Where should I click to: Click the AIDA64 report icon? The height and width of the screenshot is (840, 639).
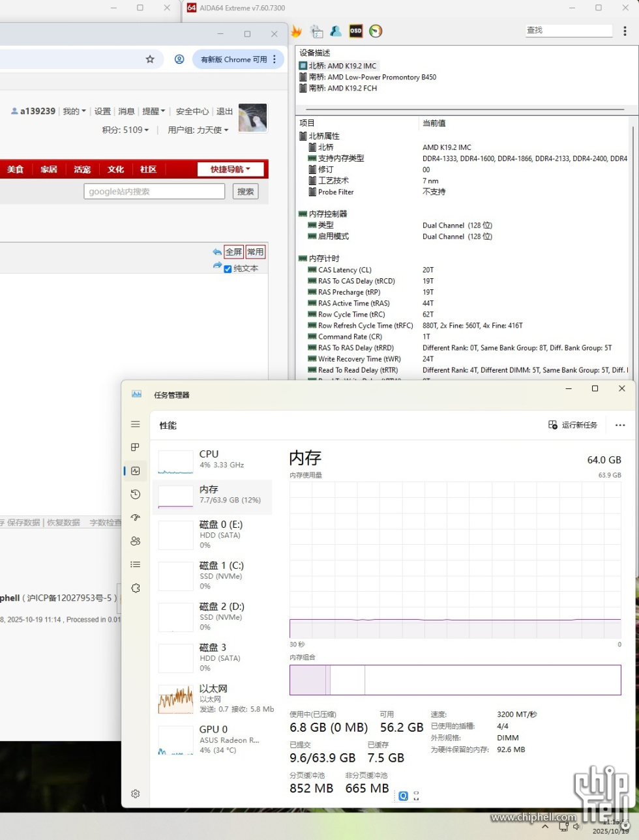pyautogui.click(x=317, y=31)
